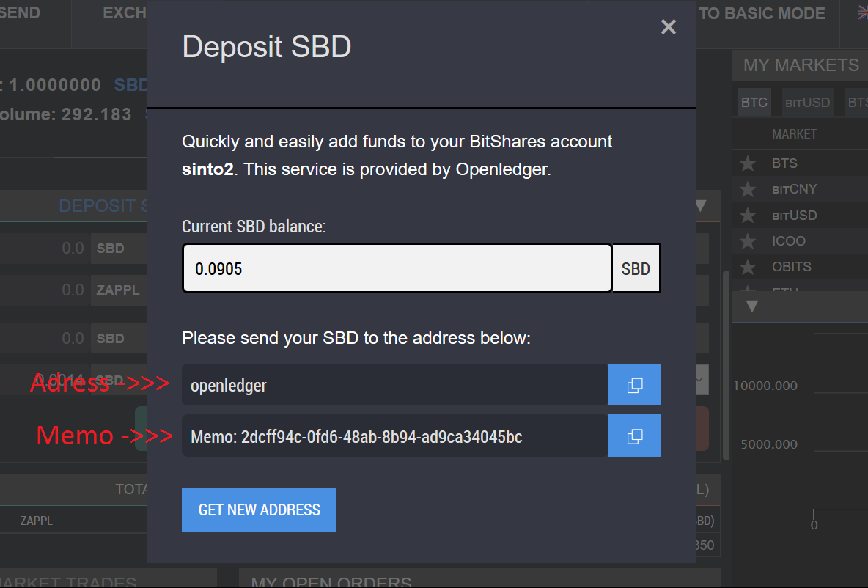The image size is (868, 588).
Task: Sort by the MARKET column header
Action: tap(794, 134)
